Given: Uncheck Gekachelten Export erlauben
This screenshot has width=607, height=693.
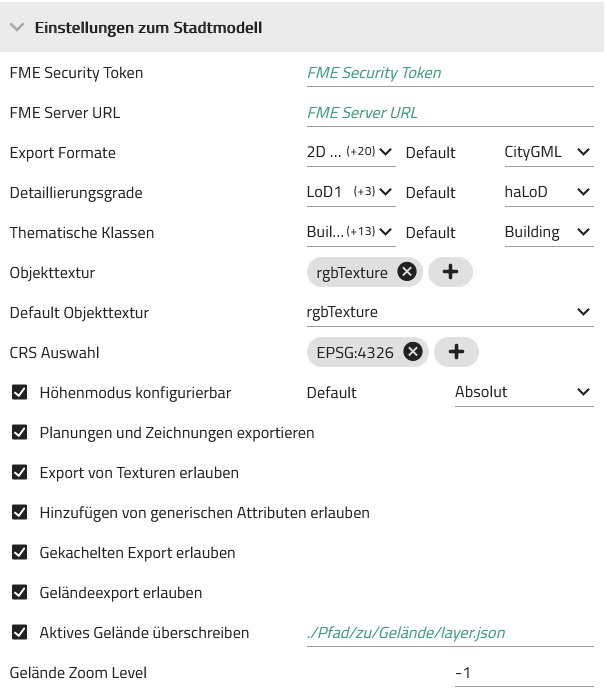Looking at the screenshot, I should pyautogui.click(x=19, y=552).
